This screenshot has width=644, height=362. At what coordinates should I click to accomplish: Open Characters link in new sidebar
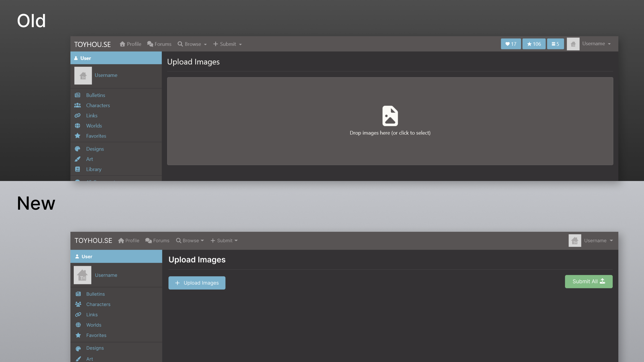click(x=98, y=304)
